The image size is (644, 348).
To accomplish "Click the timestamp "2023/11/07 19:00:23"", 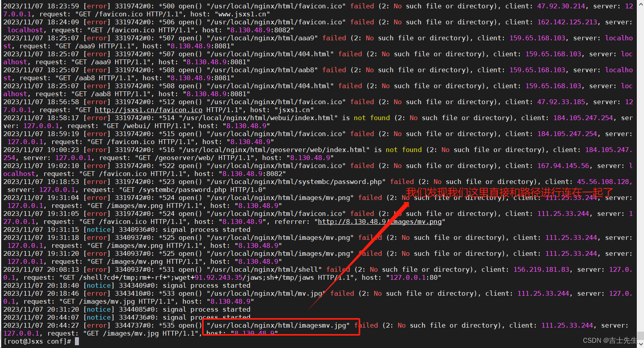I will 41,150.
